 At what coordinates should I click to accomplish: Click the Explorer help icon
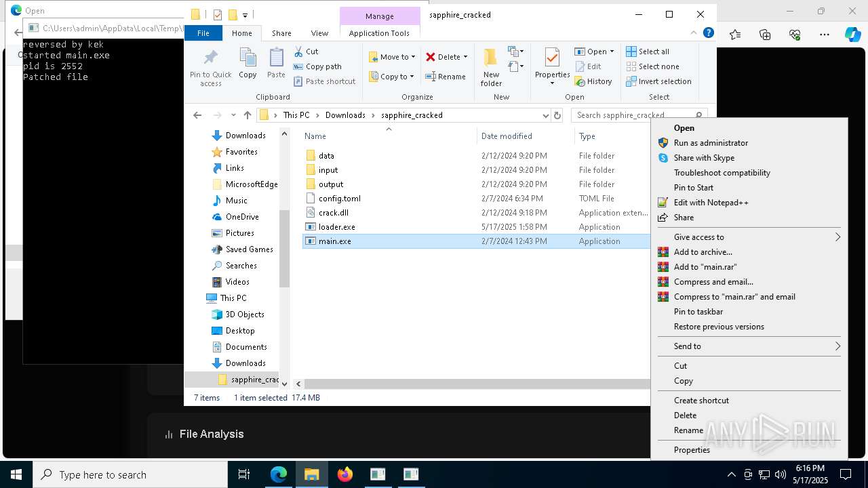coord(709,33)
